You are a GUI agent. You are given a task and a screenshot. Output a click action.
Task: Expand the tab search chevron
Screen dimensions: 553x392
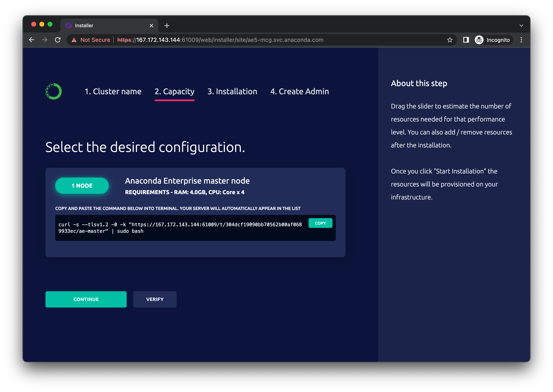[x=521, y=26]
